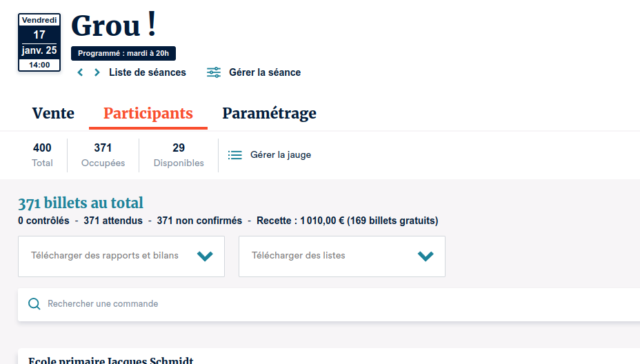Click the Vendredi 17 janv. date badge
This screenshot has width=640, height=364.
point(39,43)
